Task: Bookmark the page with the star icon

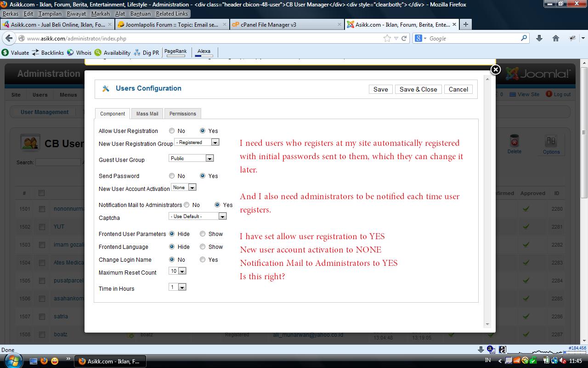Action: [387, 39]
